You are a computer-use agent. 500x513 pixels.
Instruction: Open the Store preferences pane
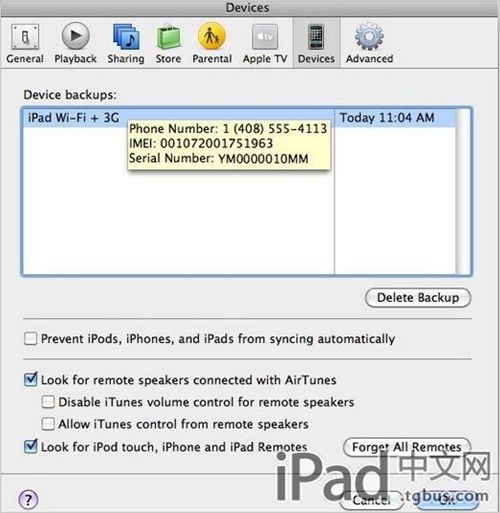coord(168,44)
